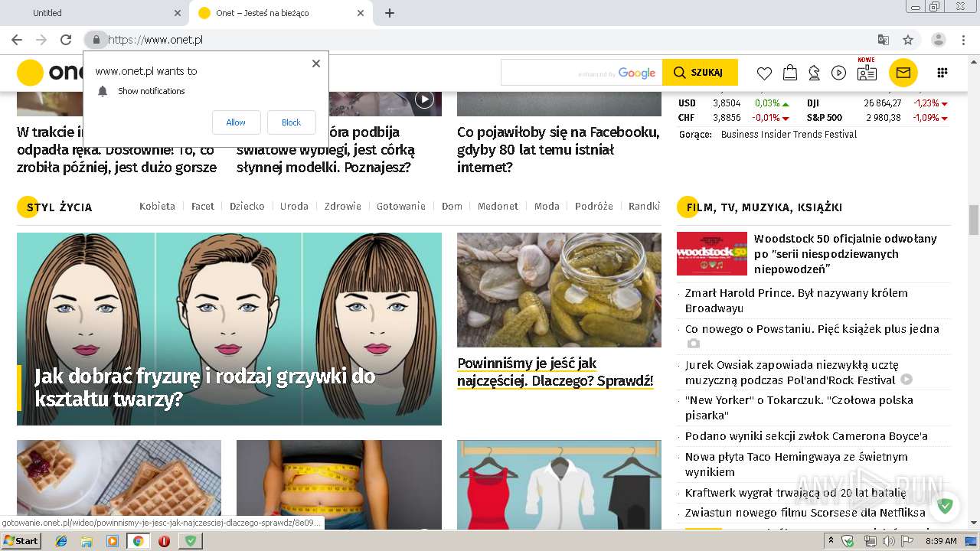
Task: Open Jurek Owsiak Pol'and'Rock article
Action: coord(792,372)
